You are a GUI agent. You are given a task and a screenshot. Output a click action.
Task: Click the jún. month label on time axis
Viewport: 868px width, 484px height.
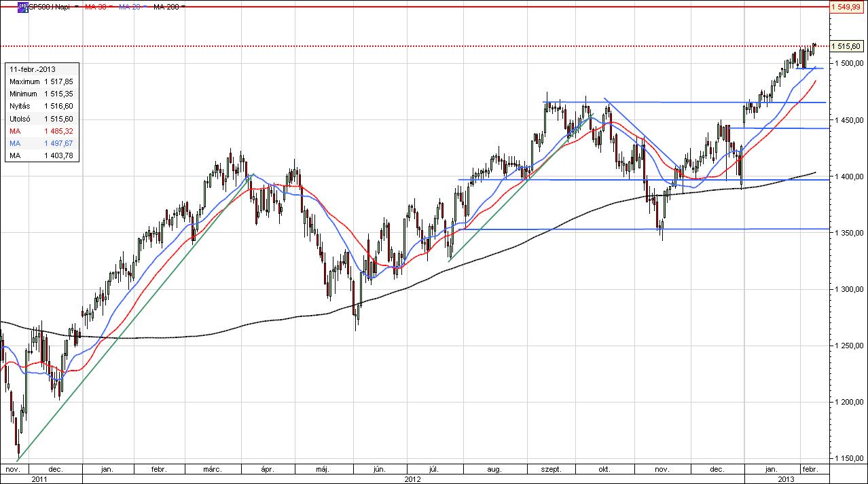coord(380,469)
